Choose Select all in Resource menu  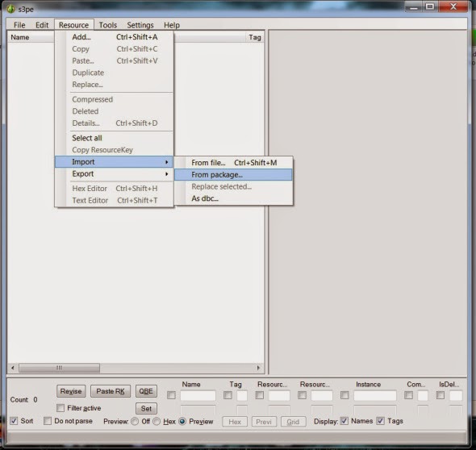pyautogui.click(x=114, y=138)
